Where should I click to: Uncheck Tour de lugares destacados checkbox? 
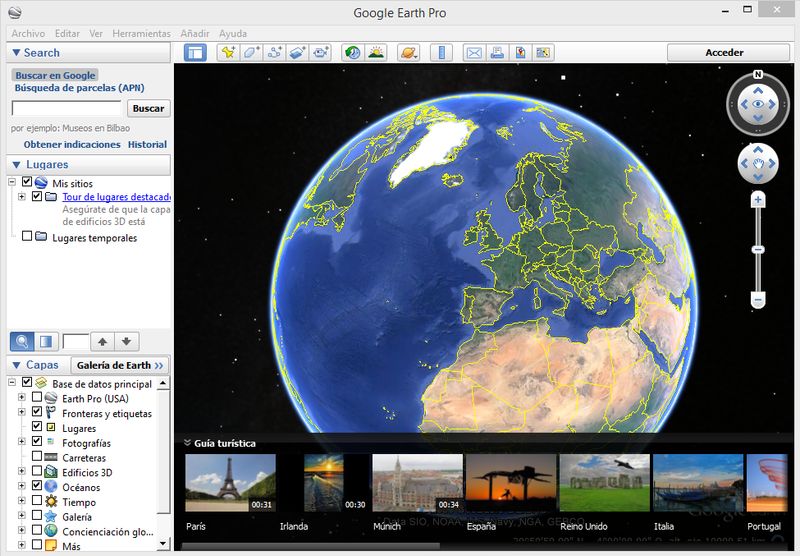click(x=37, y=196)
